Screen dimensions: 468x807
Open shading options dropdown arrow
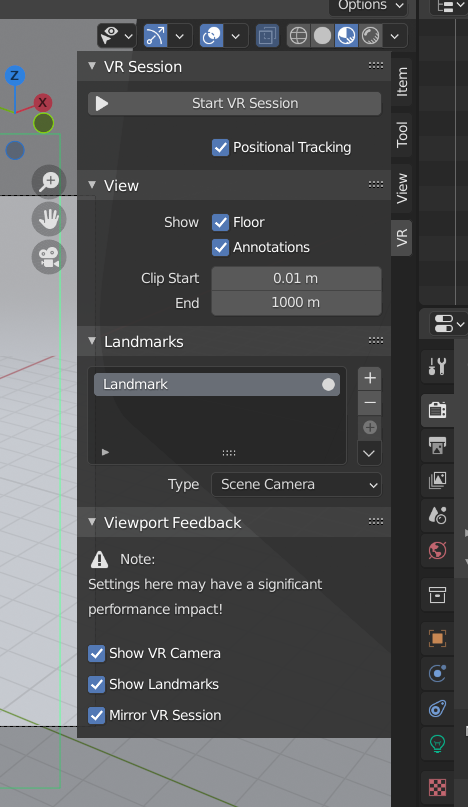click(x=395, y=36)
